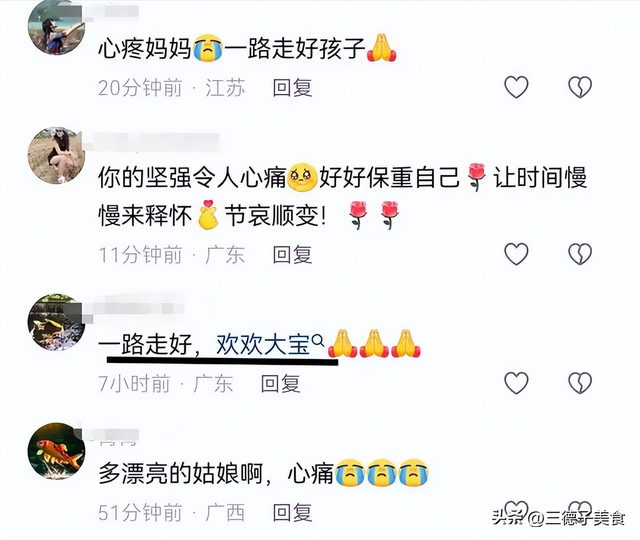Open first commenter's avatar profile
640x540 pixels.
pyautogui.click(x=56, y=27)
